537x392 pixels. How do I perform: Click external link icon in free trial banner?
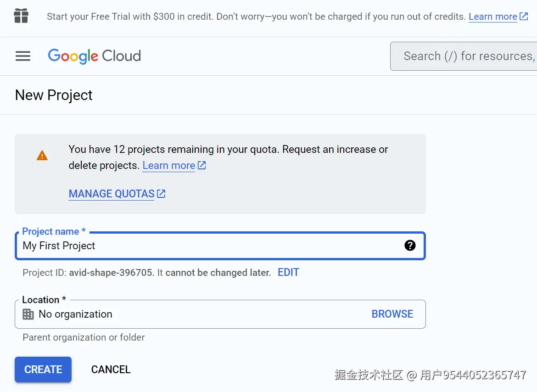pos(524,17)
